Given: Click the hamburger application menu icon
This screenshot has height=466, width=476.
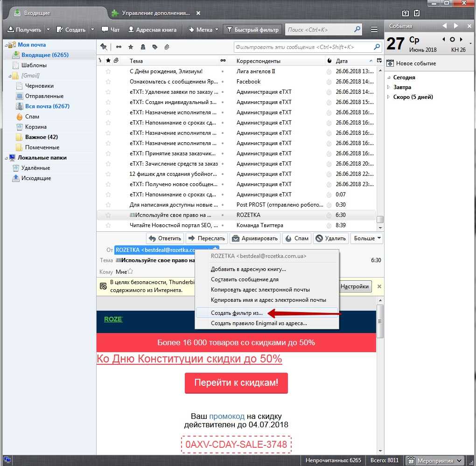Looking at the screenshot, I should click(x=374, y=29).
